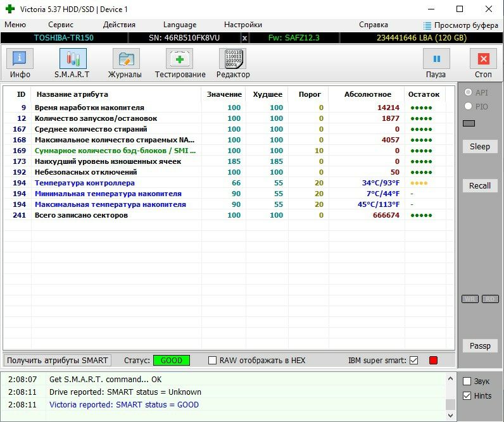Screen dimensions: 504x422
Task: Open the Справка help menu
Action: coord(374,25)
